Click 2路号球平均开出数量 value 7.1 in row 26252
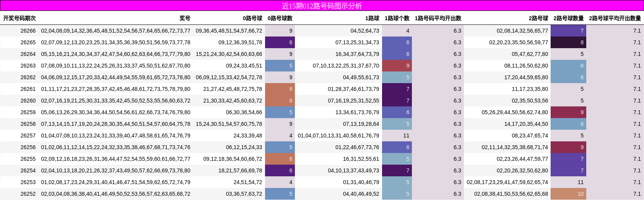 tap(637, 194)
